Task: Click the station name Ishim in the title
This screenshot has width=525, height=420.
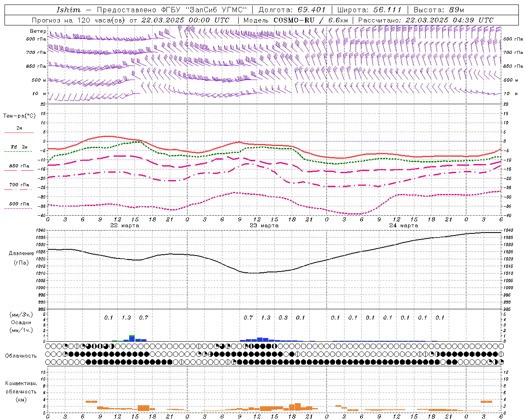Action: point(68,10)
